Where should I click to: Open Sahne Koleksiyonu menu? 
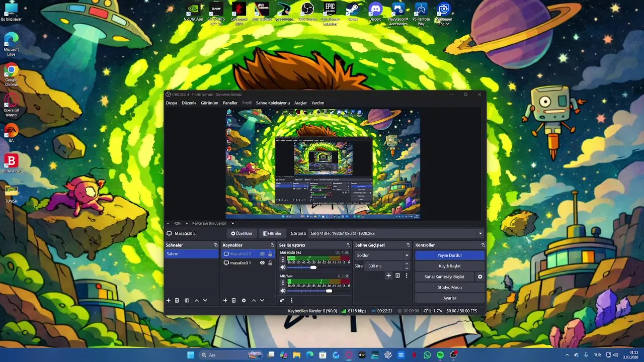coord(273,103)
